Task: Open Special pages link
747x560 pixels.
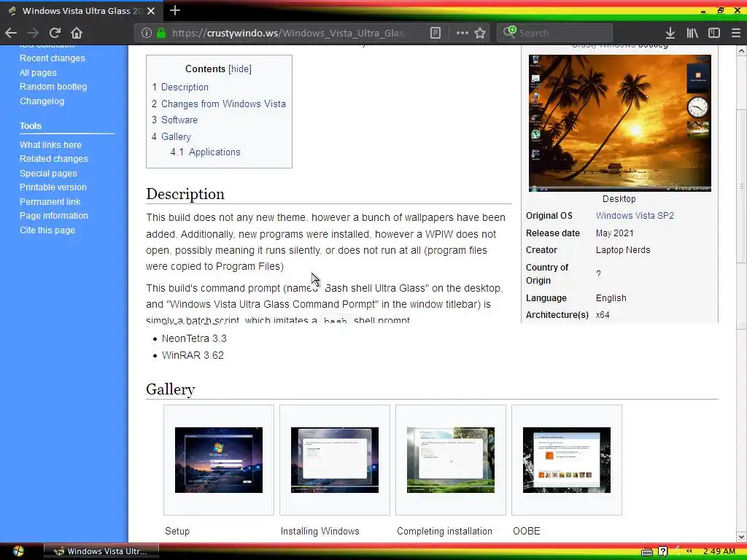Action: (48, 174)
